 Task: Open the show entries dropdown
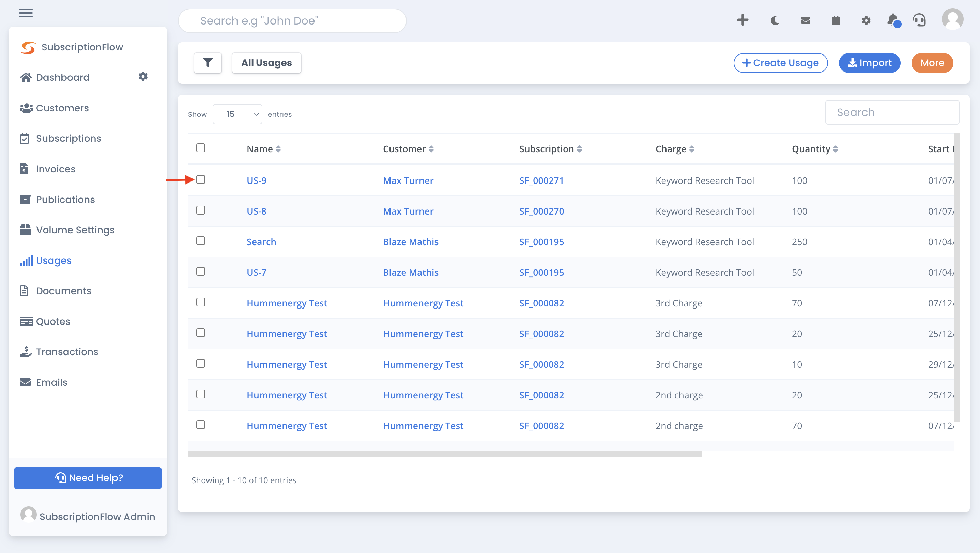pyautogui.click(x=238, y=114)
